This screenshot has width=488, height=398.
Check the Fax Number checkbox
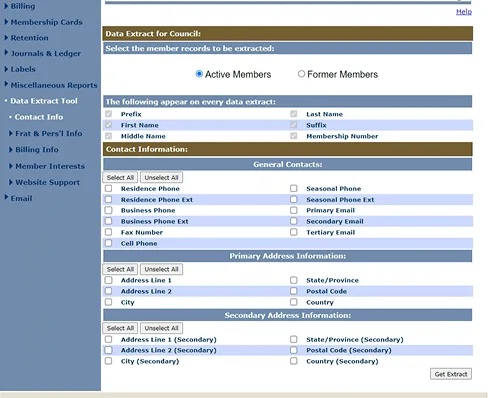(108, 232)
